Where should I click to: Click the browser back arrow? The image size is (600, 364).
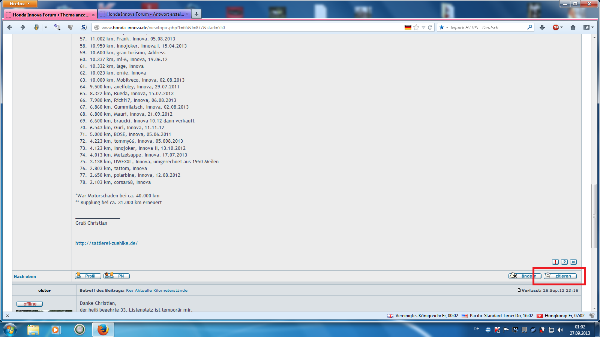[10, 27]
